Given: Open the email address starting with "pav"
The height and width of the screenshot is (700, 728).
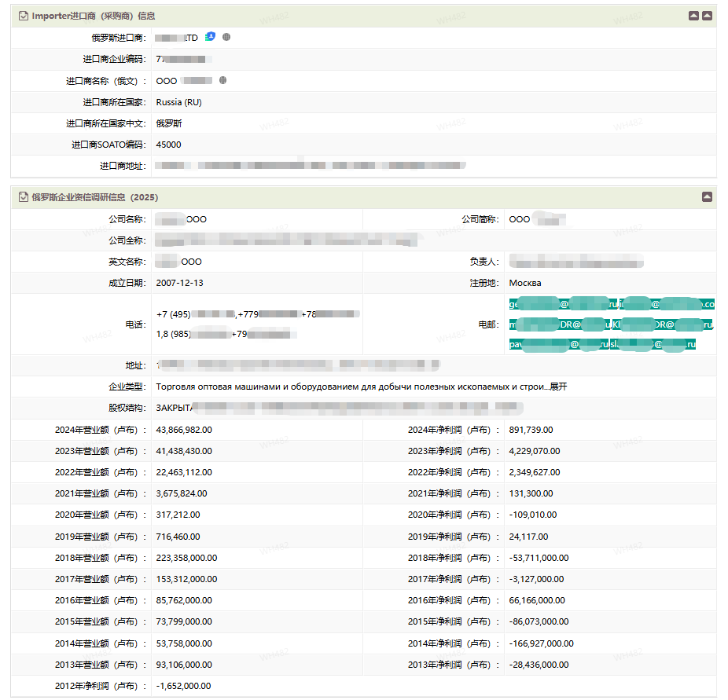Looking at the screenshot, I should coord(558,345).
